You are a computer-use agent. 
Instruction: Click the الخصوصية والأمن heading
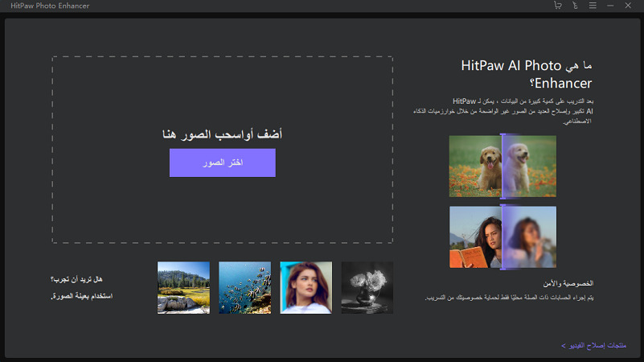pyautogui.click(x=568, y=283)
